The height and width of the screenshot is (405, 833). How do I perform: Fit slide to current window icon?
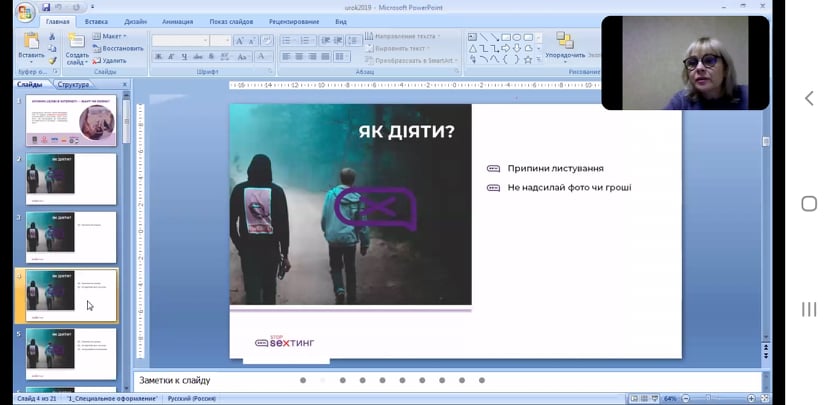(764, 398)
